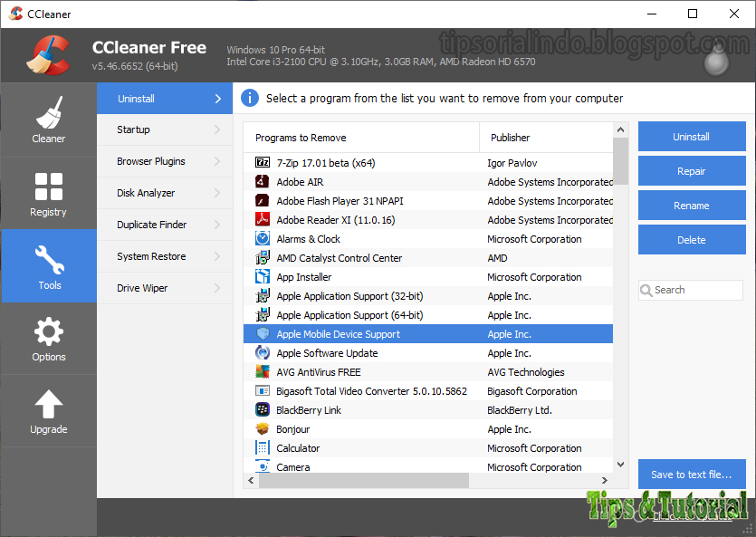Select the BlackBerry Link row text

309,410
